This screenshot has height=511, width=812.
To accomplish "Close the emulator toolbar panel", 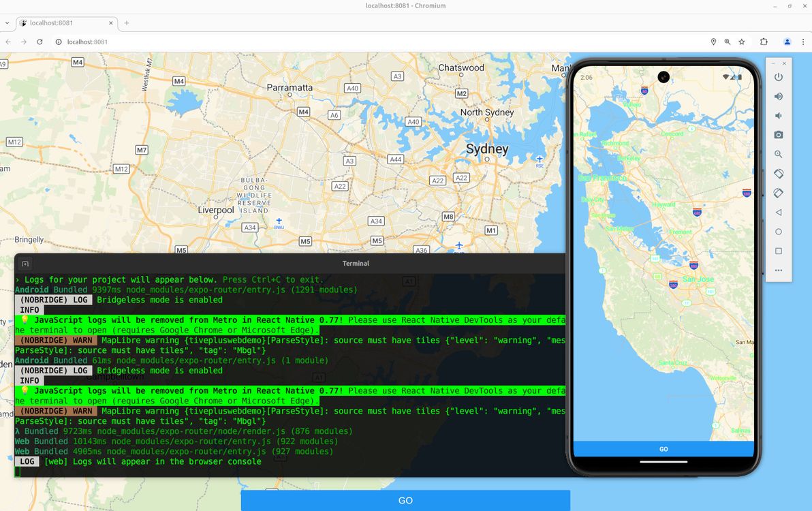I will tap(784, 63).
